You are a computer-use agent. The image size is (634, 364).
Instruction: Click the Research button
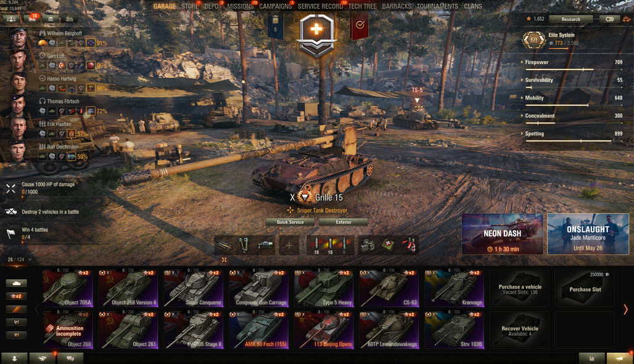pos(570,19)
